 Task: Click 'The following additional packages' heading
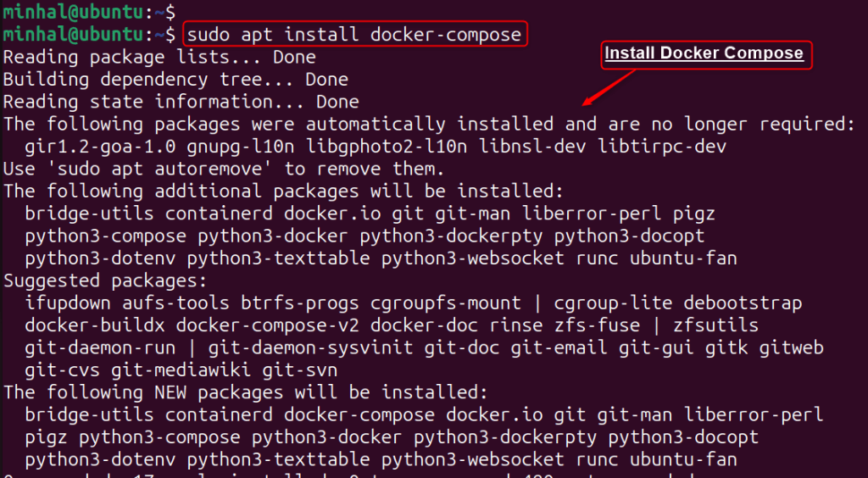[x=283, y=191]
